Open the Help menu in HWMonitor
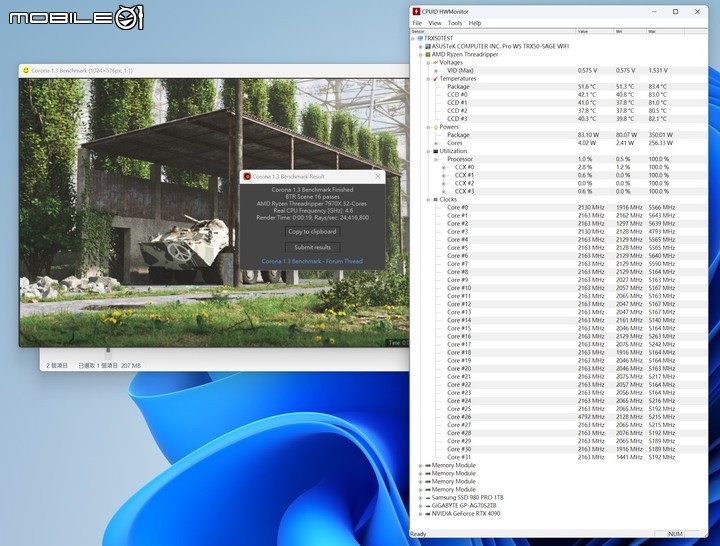Screen dimensions: 720x546 click(x=475, y=23)
